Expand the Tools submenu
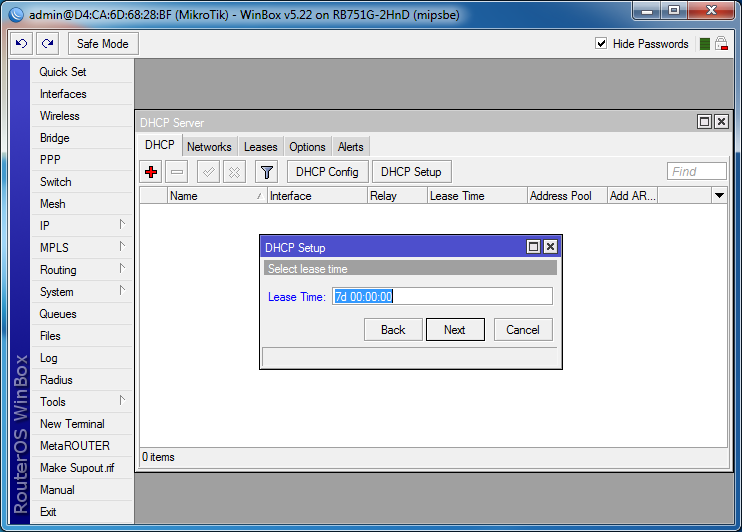 122,400
